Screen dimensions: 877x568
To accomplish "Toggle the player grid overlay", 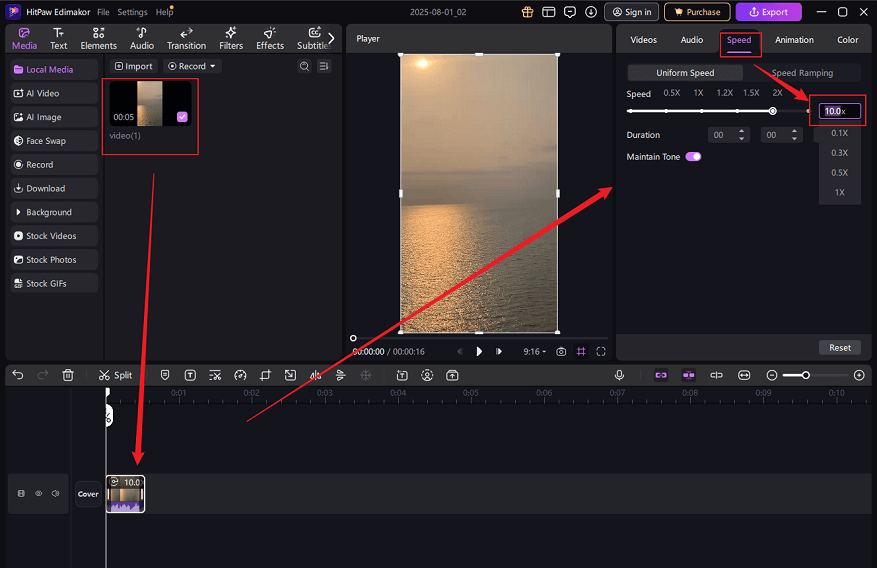I will 581,352.
